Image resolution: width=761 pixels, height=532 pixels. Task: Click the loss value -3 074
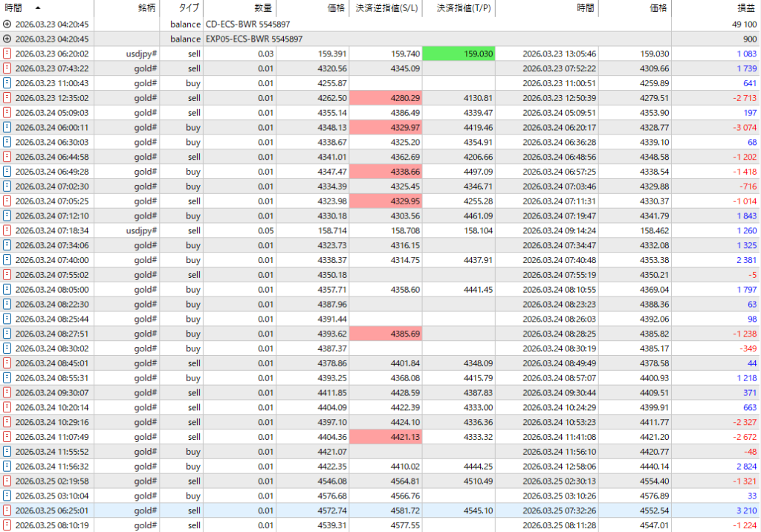744,128
